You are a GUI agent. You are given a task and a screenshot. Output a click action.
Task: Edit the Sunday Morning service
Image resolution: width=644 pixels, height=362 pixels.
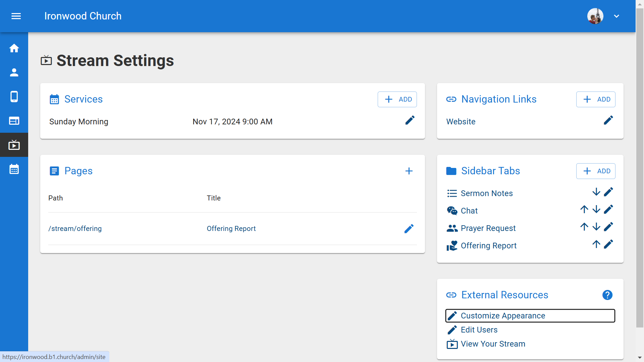point(410,120)
